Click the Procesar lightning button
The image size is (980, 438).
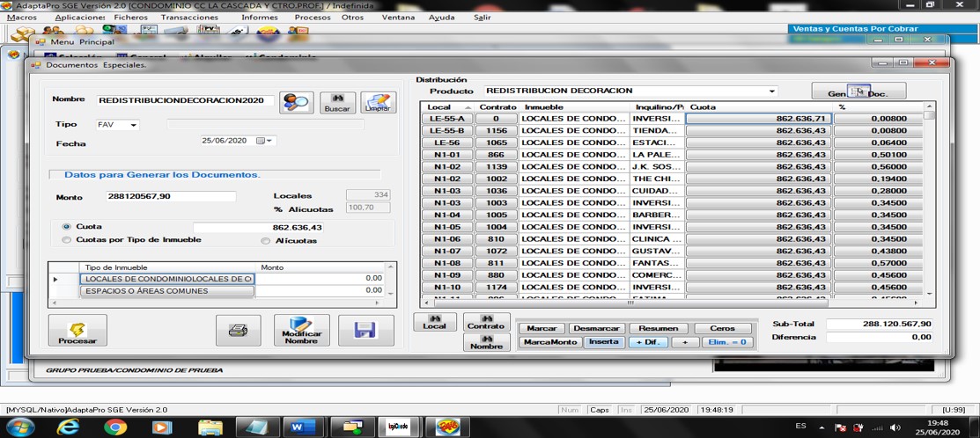(77, 330)
